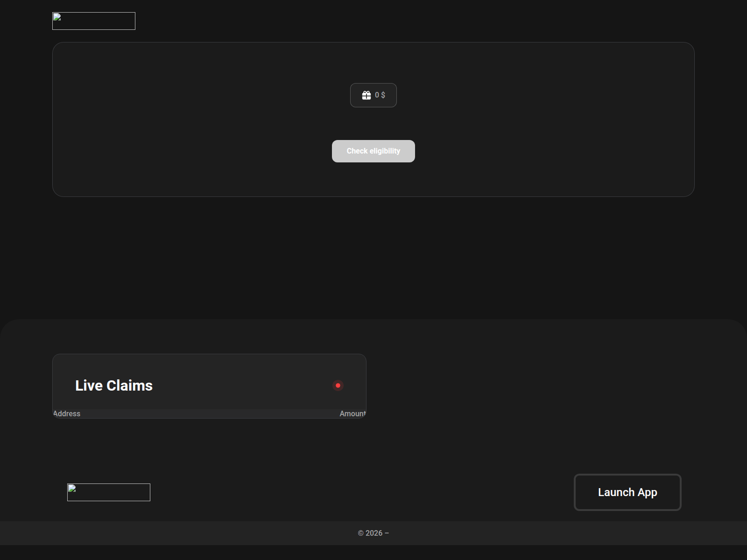
Task: Open the Launch App button
Action: [x=627, y=492]
